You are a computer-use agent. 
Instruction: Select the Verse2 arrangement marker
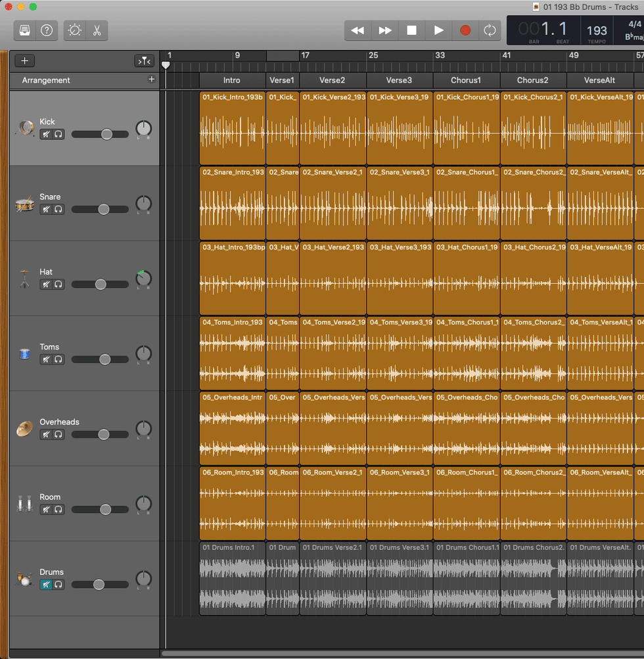(333, 80)
